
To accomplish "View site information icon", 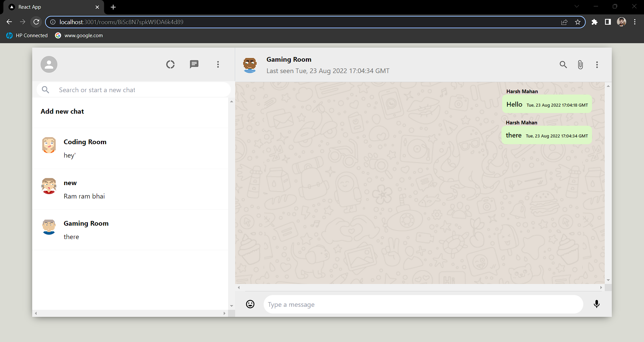I will click(x=53, y=22).
